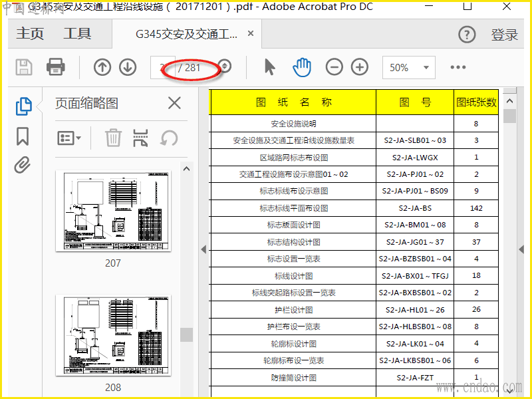Viewport: 532px width, 399px height.
Task: Open the attachments paperclip panel
Action: [23, 165]
